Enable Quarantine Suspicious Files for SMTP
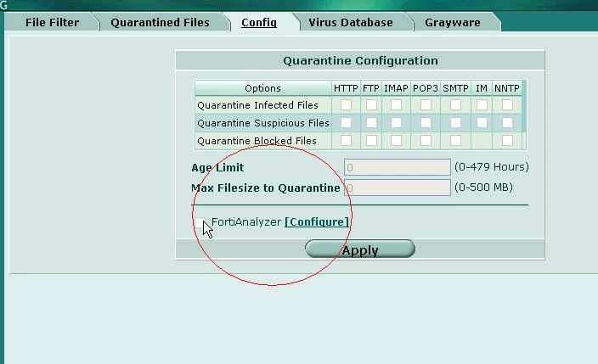The image size is (598, 364). [456, 123]
